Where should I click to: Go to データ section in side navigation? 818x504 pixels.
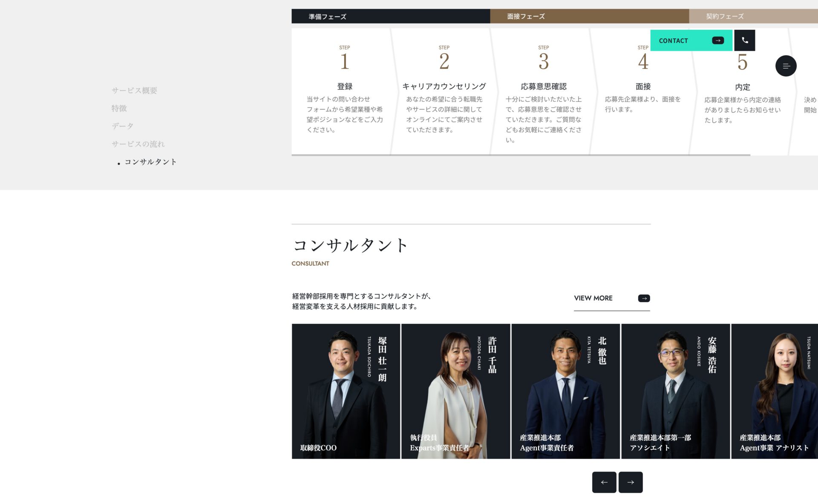tap(122, 126)
